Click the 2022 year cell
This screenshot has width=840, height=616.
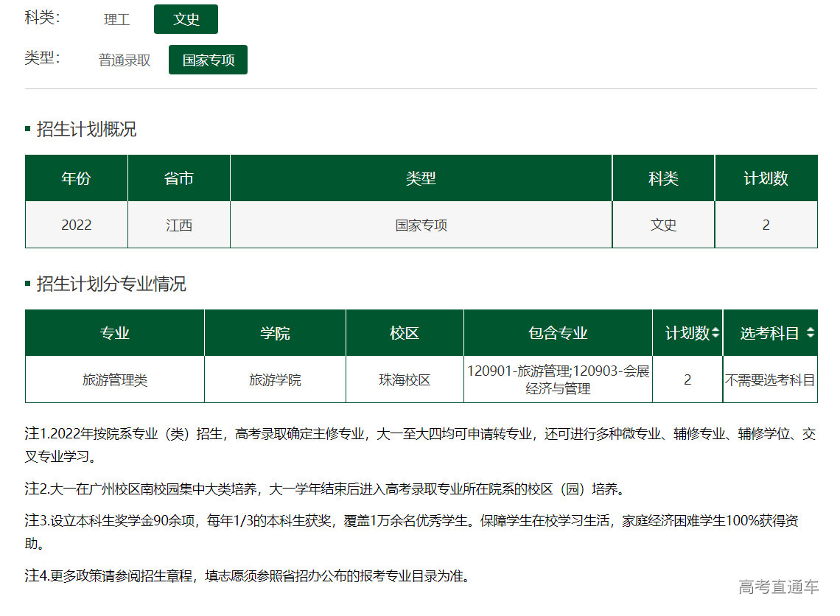76,225
